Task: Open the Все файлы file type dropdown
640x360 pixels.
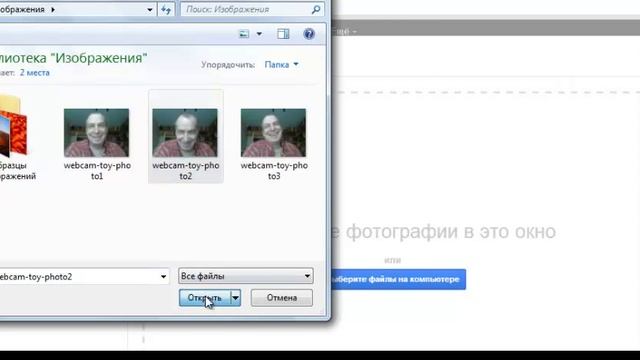Action: pos(246,276)
